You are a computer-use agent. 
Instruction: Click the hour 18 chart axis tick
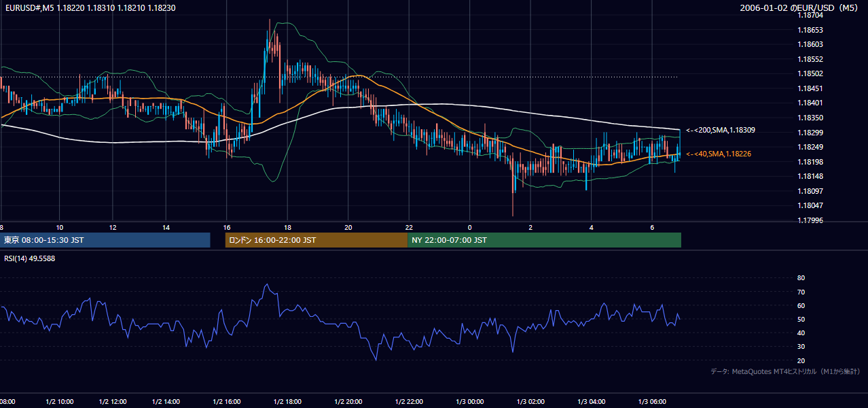point(287,227)
